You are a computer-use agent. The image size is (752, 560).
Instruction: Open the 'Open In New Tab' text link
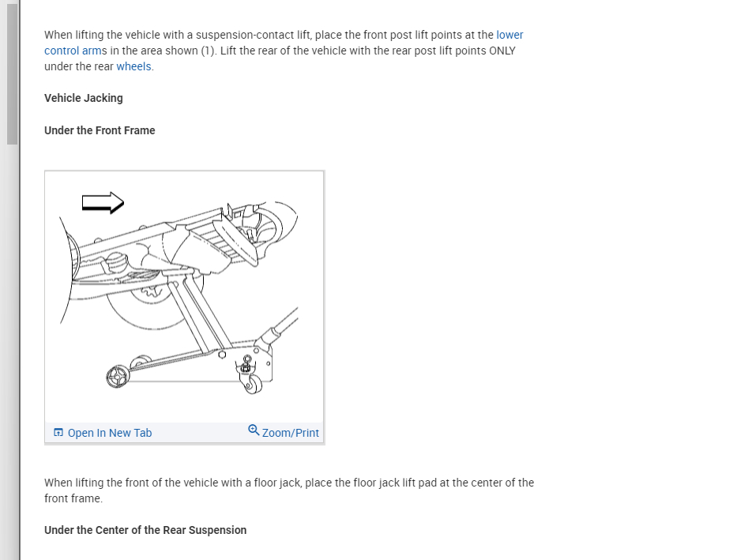[x=110, y=433]
